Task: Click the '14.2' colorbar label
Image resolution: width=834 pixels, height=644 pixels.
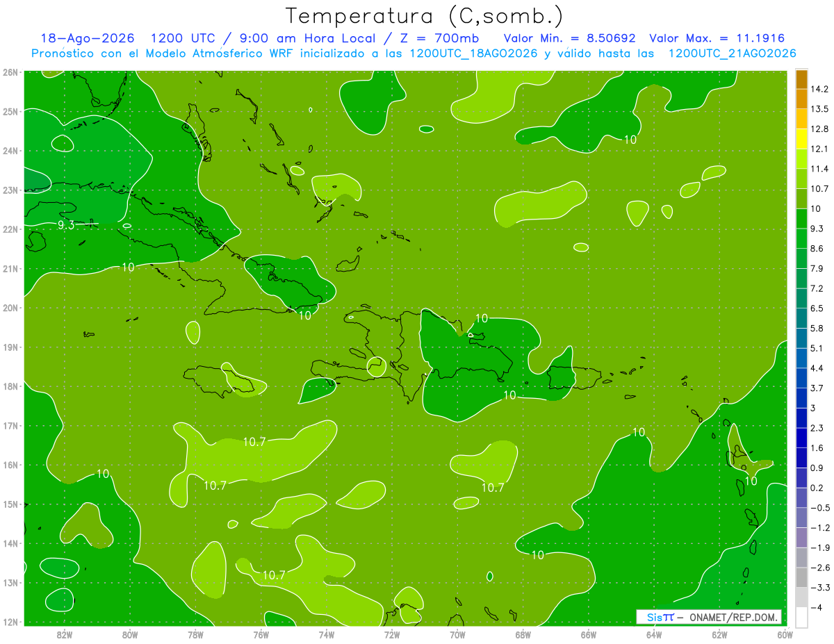Action: (819, 89)
